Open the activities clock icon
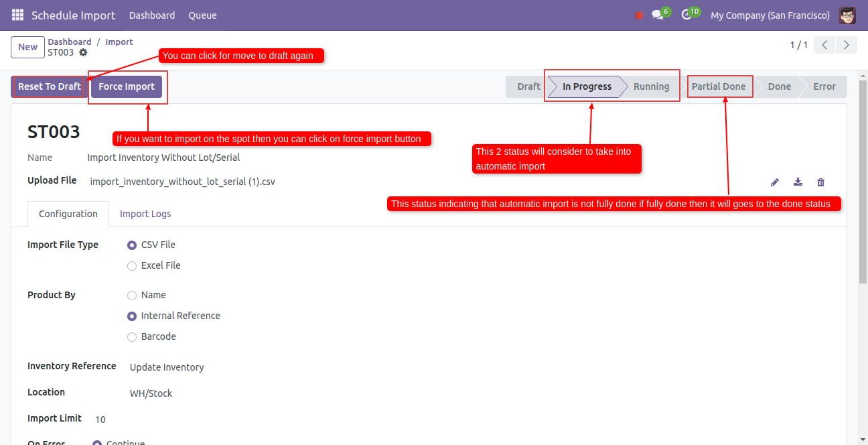This screenshot has height=445, width=868. pos(686,15)
